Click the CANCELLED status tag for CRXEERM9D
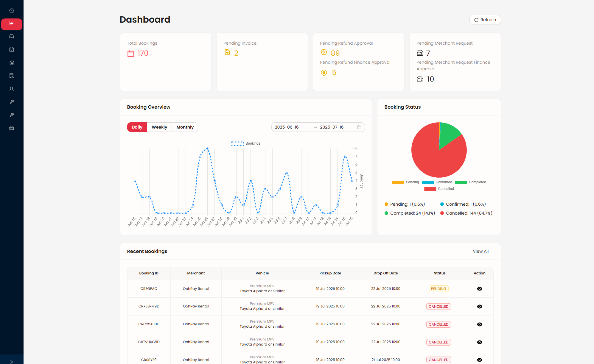Viewport: 594px width, 364px height. tap(438, 307)
